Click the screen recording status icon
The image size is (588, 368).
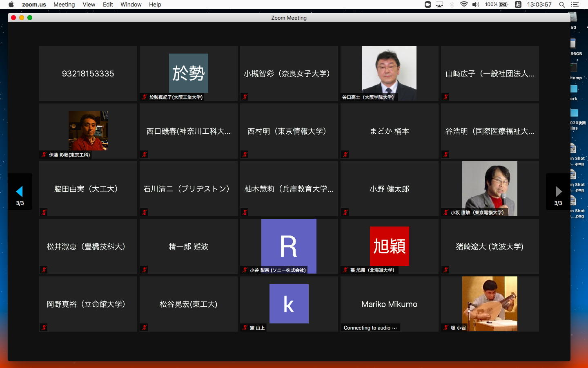tap(428, 4)
